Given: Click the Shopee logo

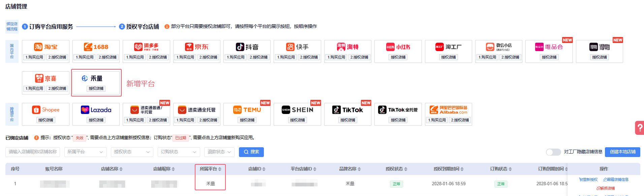Looking at the screenshot, I should coord(45,110).
